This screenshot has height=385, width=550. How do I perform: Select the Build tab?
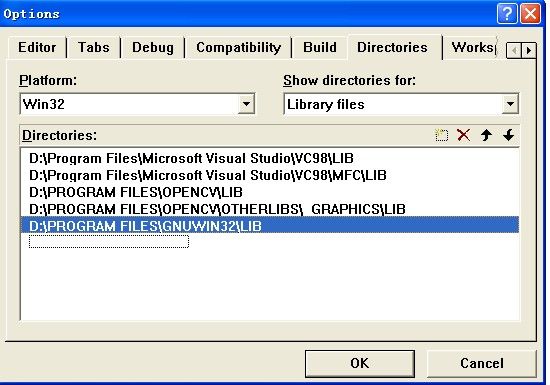click(x=320, y=48)
